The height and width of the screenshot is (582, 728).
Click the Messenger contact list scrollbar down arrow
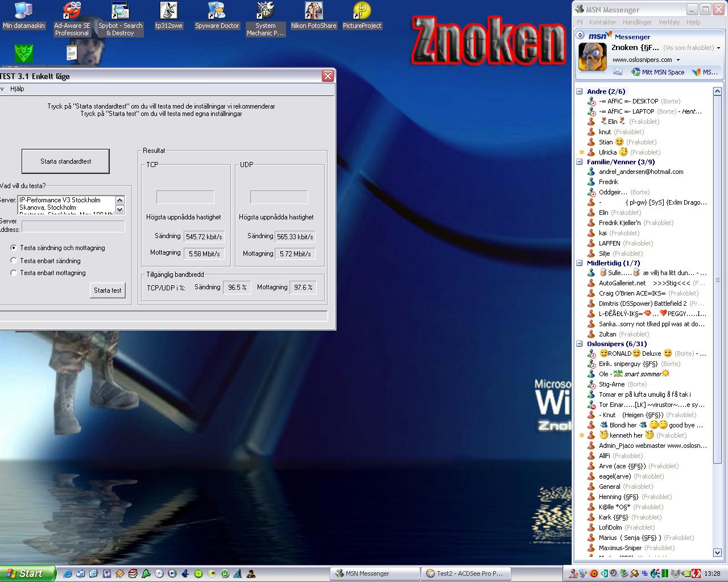(717, 552)
